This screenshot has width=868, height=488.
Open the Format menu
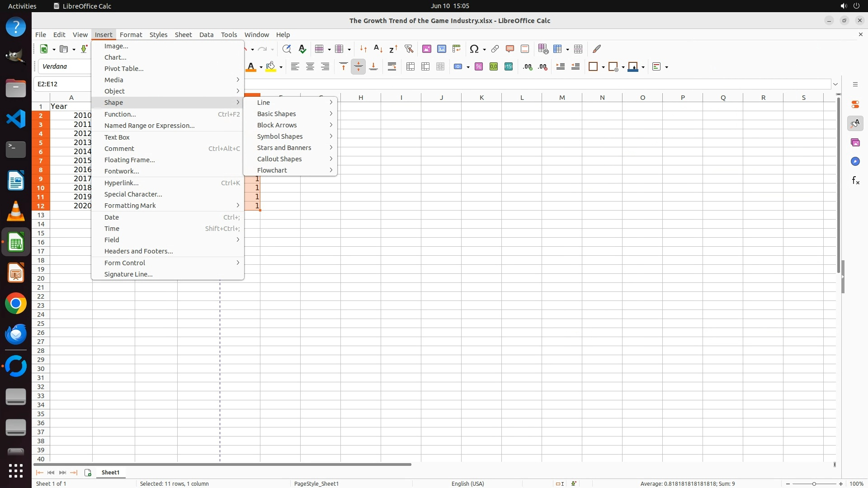pos(131,35)
